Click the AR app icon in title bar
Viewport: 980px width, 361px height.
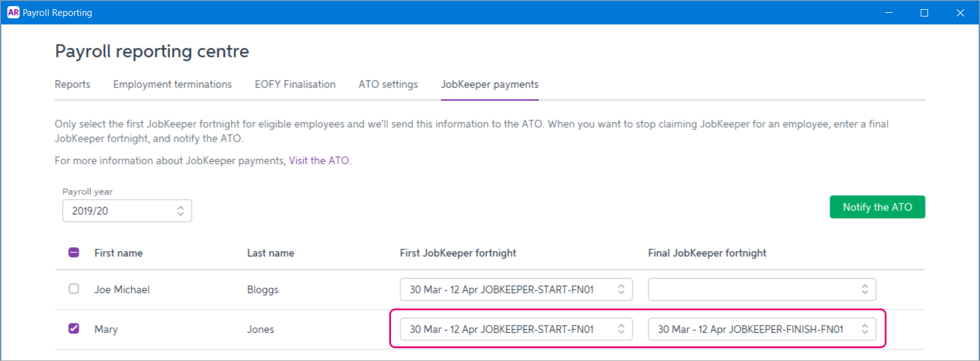(x=13, y=12)
